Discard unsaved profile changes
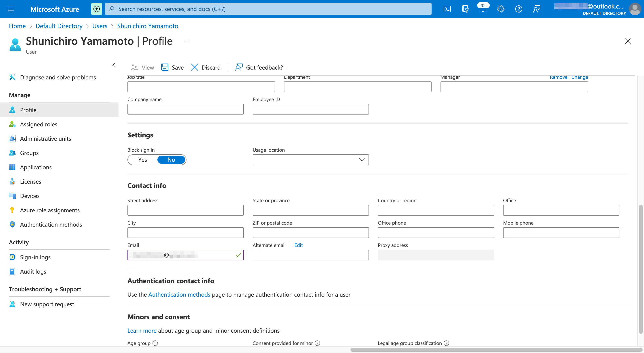This screenshot has width=644, height=353. coord(205,67)
